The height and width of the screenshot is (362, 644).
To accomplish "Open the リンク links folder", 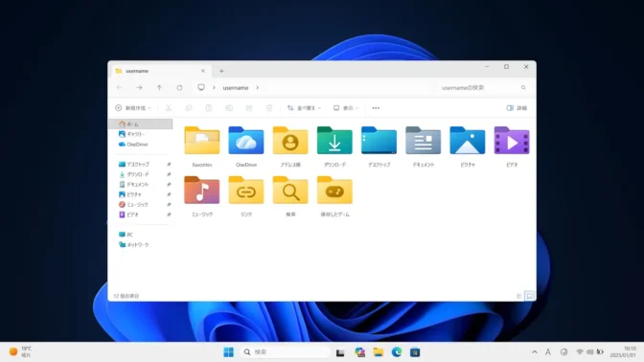I will click(246, 191).
